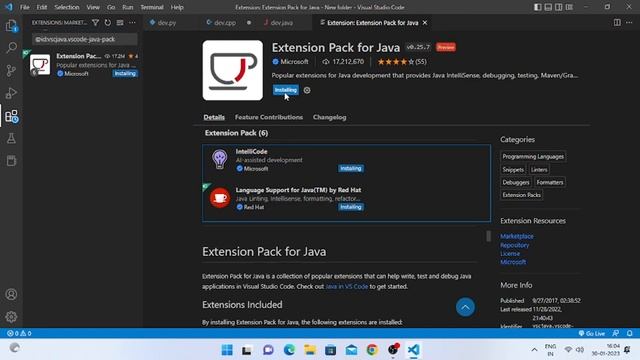Screen dimensions: 640x360
Task: Open the Edit menu
Action: [x=42, y=7]
